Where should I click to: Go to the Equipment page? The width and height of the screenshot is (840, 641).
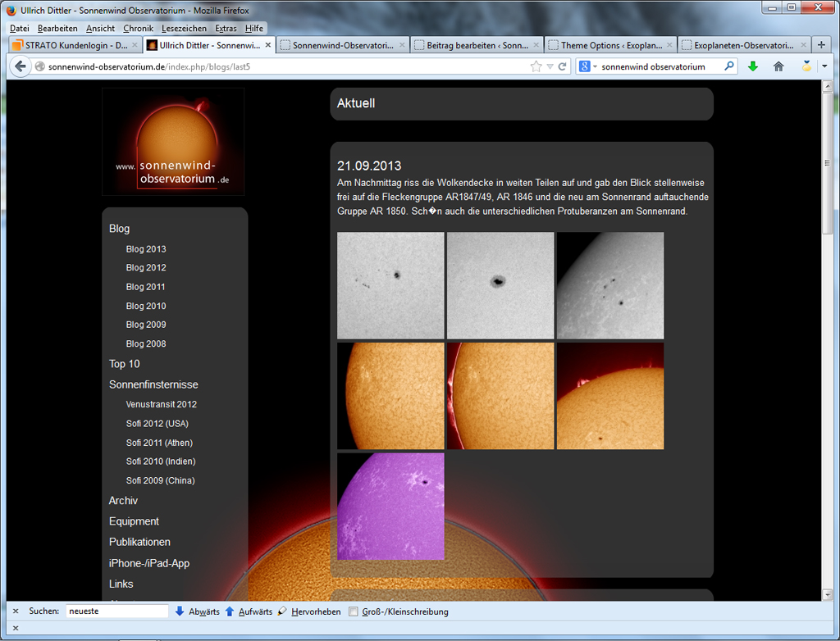[x=134, y=521]
